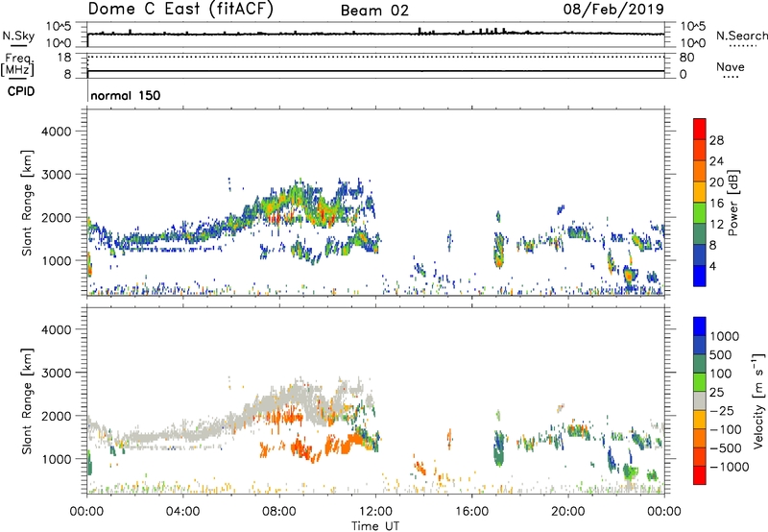Click the yellow 16-20 dB power colorbar segment
Image resolution: width=768 pixels, height=532 pixels.
coord(700,192)
